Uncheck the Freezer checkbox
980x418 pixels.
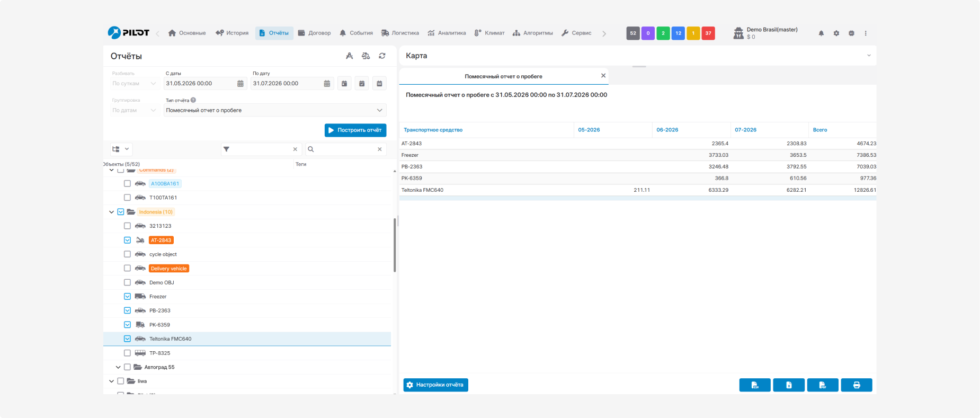(x=127, y=297)
